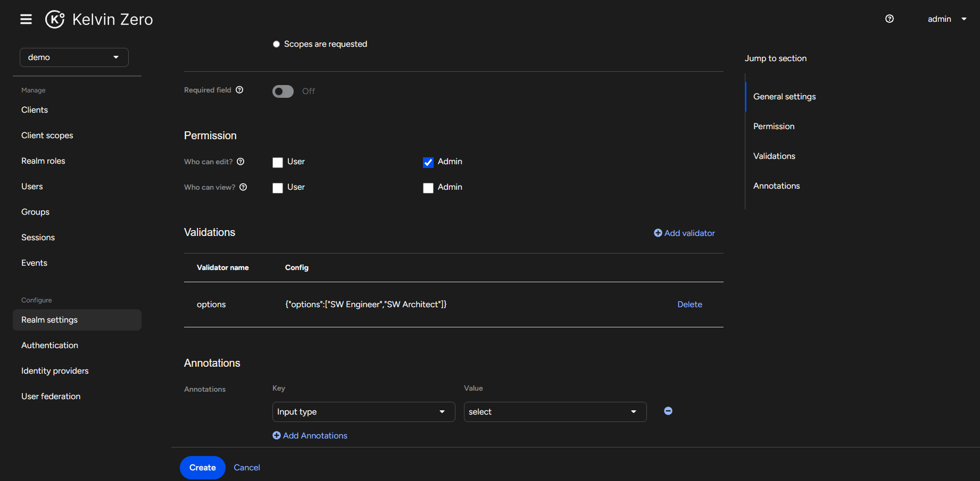Click the Add Annotations plus icon

277,435
